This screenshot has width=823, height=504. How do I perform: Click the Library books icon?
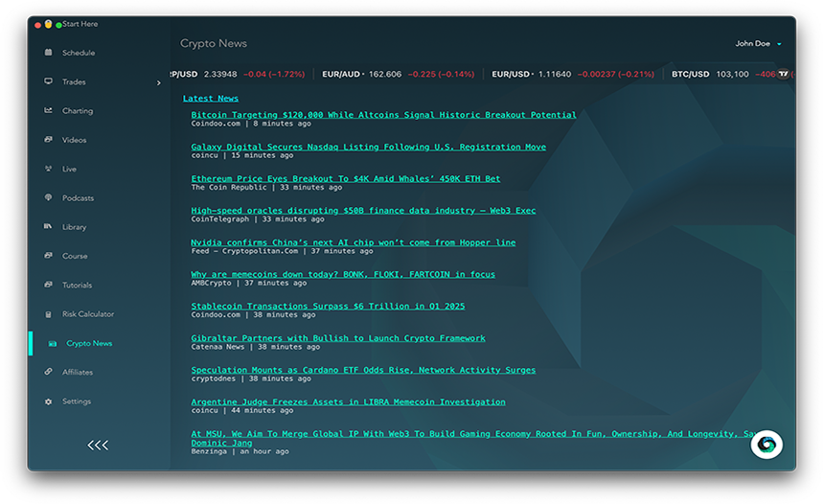click(48, 227)
